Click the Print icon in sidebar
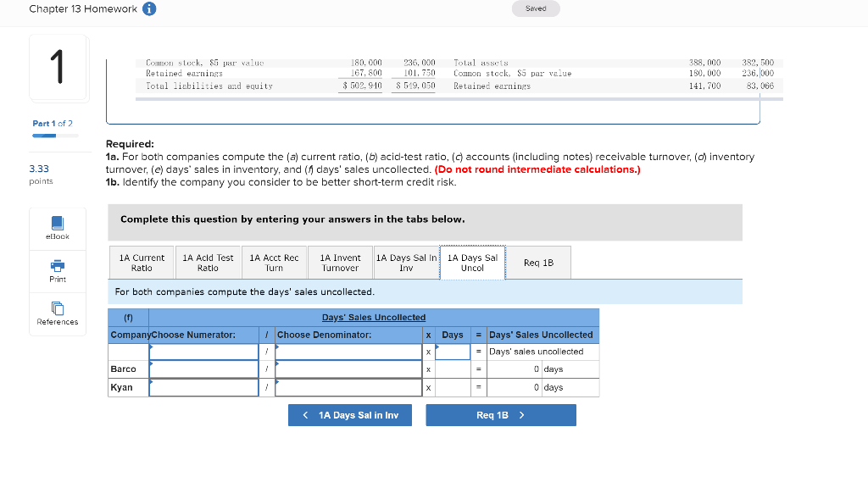This screenshot has width=868, height=499. click(57, 269)
